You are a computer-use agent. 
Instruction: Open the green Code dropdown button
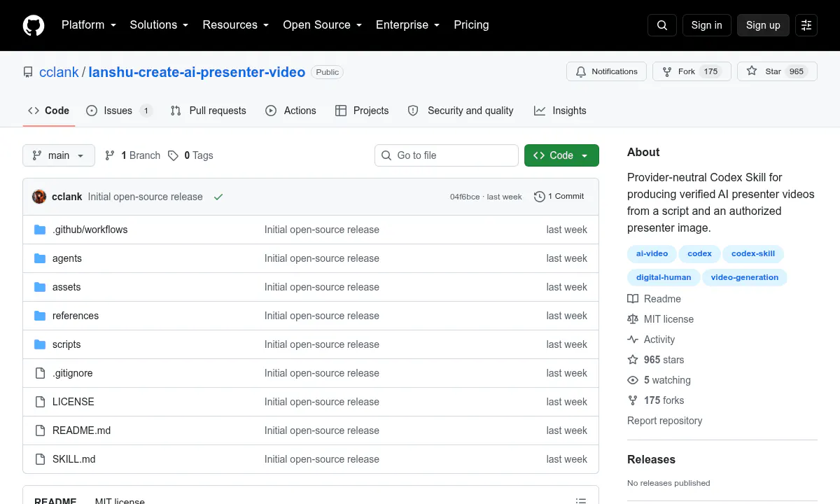click(561, 155)
